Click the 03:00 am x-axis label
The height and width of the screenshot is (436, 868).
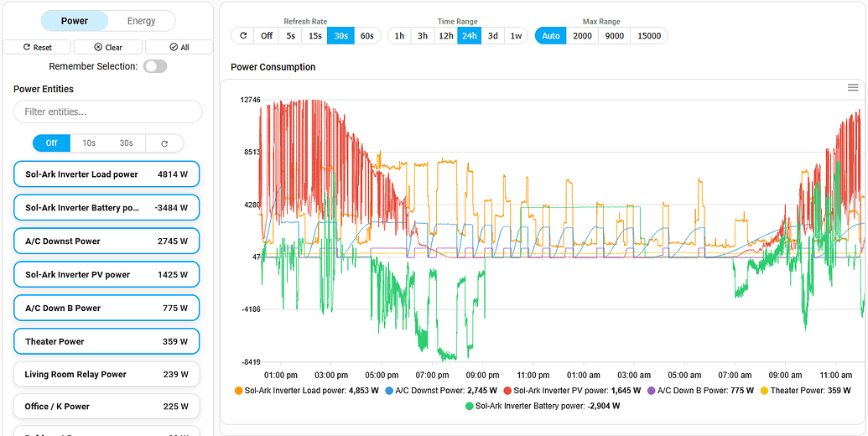click(634, 376)
